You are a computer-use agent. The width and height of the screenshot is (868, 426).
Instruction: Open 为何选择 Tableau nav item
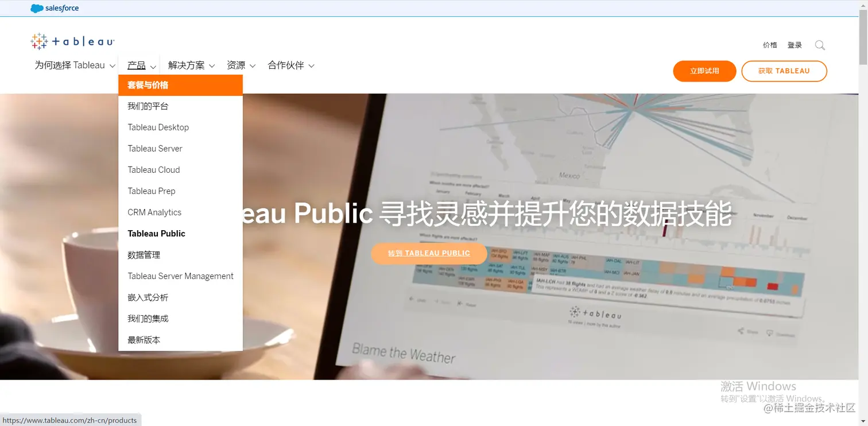[69, 65]
